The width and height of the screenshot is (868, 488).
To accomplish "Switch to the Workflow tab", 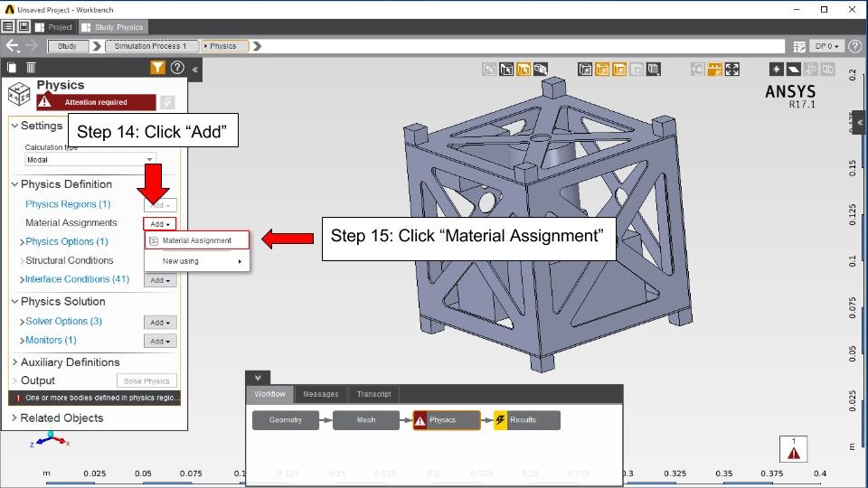I will (x=270, y=394).
